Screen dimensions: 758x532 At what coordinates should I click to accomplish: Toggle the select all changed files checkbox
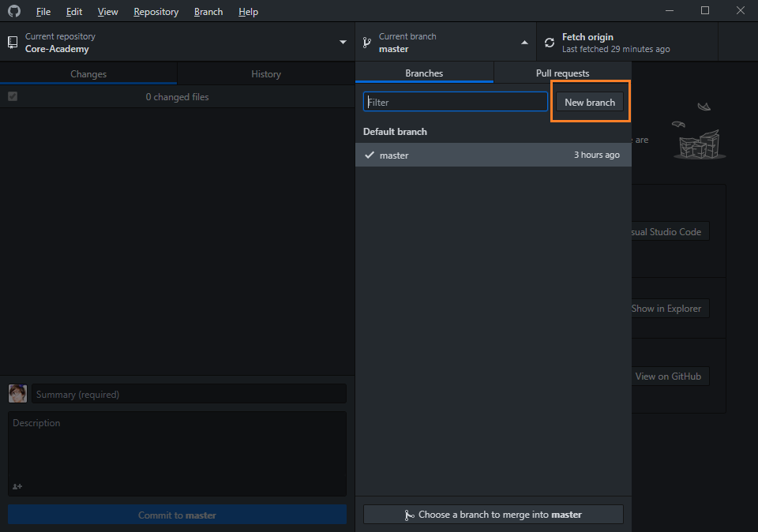(x=13, y=96)
